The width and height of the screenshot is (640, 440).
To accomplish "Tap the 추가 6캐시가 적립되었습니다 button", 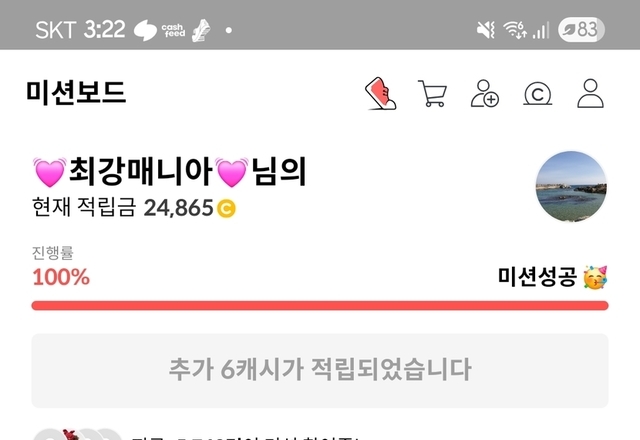I will point(320,371).
